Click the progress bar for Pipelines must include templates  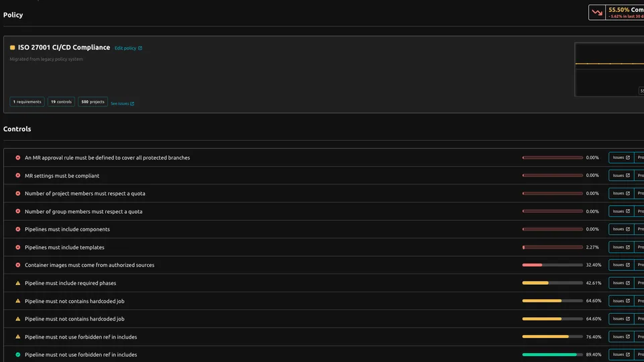[552, 247]
